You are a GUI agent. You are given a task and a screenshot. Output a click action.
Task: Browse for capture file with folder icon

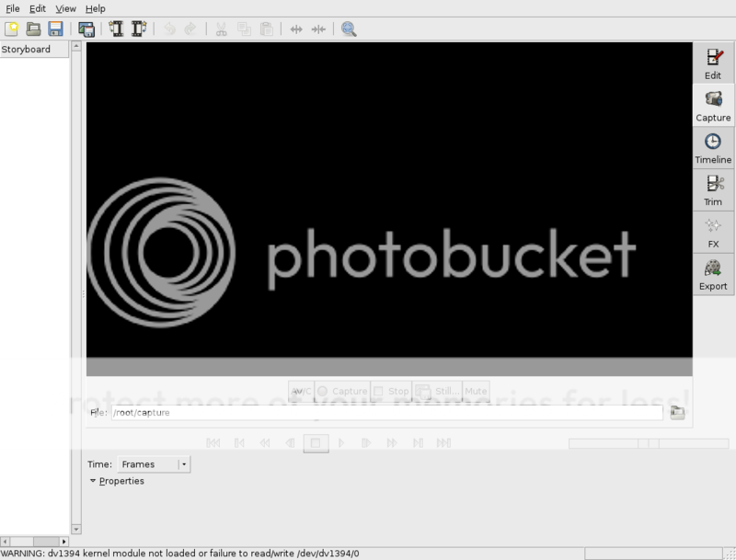tap(678, 413)
